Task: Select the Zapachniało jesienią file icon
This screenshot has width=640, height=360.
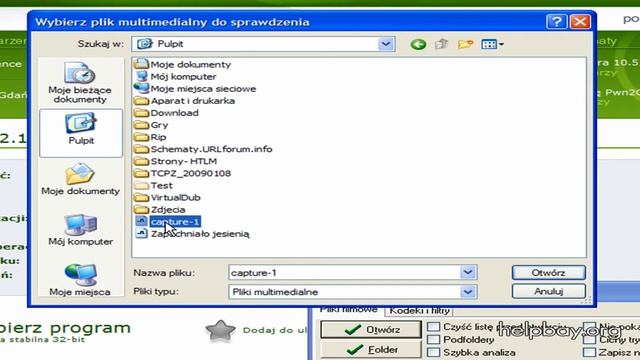Action: pos(141,233)
